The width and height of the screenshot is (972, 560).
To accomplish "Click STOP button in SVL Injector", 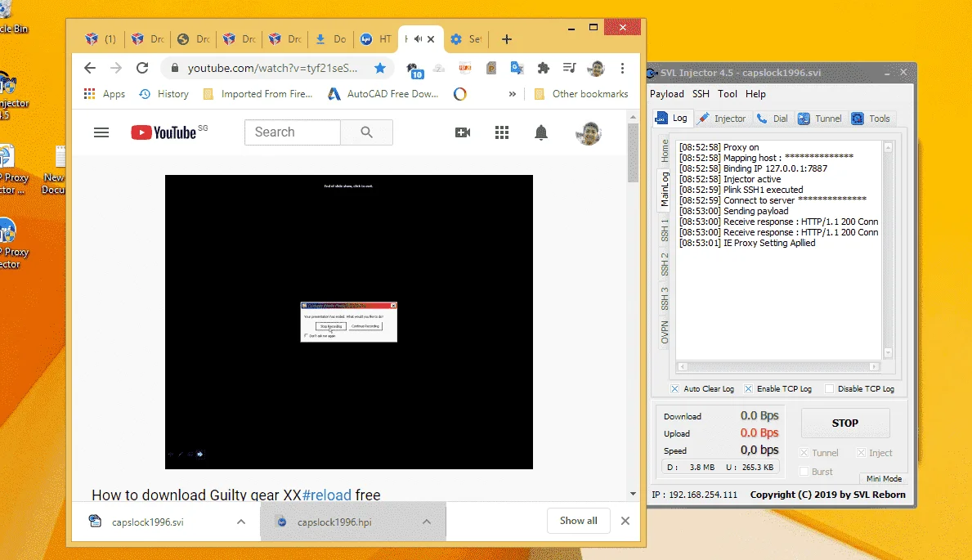I will pos(845,423).
